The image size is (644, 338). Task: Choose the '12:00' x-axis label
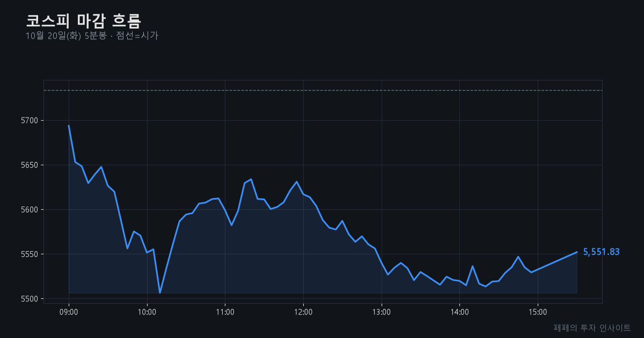pyautogui.click(x=303, y=312)
